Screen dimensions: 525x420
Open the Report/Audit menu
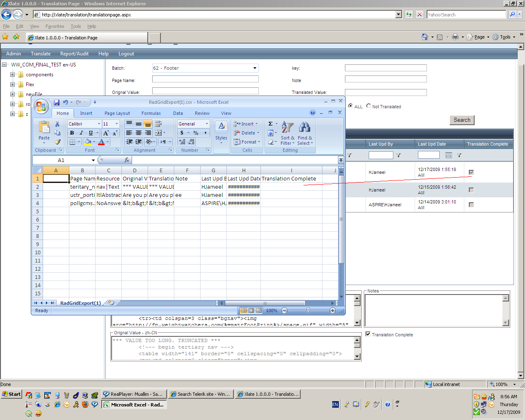74,54
